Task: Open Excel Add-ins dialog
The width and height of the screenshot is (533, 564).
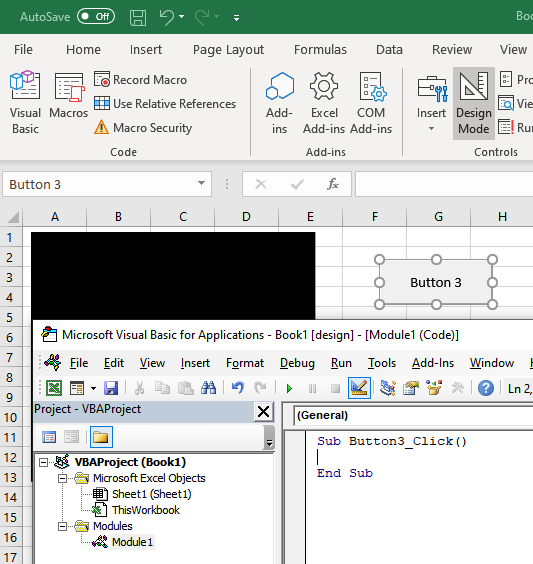Action: point(324,103)
